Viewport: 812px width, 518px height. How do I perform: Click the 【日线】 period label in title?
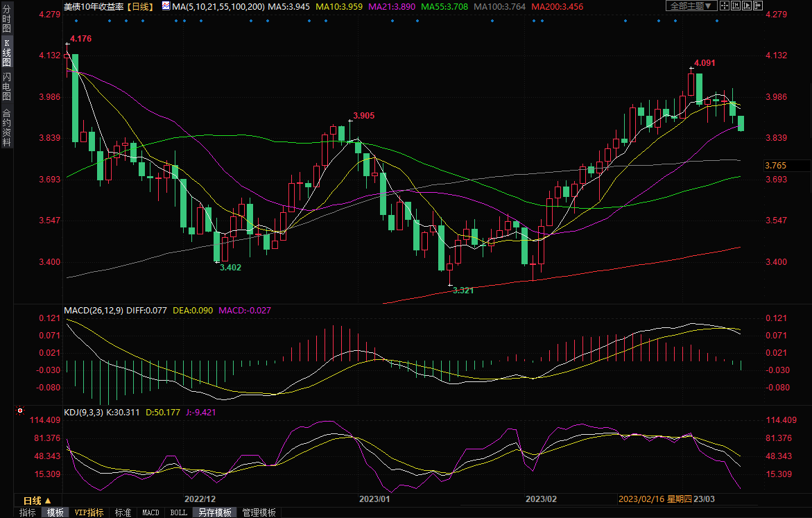141,6
